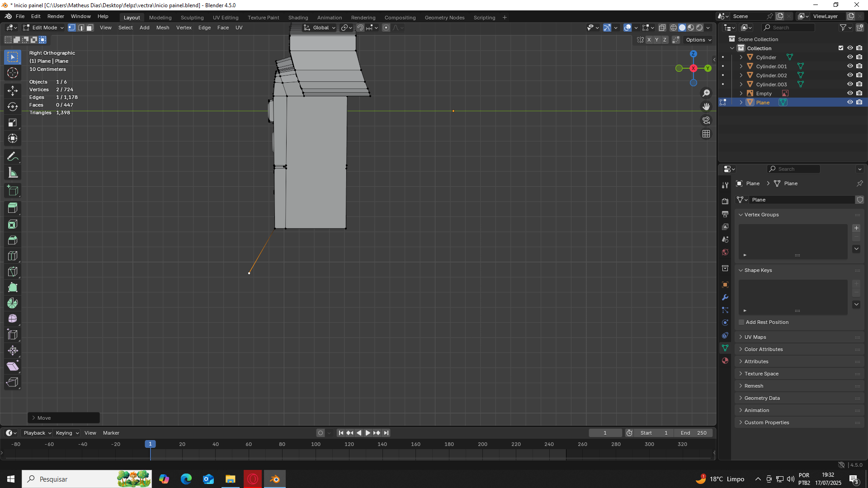Viewport: 868px width, 488px height.
Task: Switch to the Shading workspace tab
Action: (298, 18)
